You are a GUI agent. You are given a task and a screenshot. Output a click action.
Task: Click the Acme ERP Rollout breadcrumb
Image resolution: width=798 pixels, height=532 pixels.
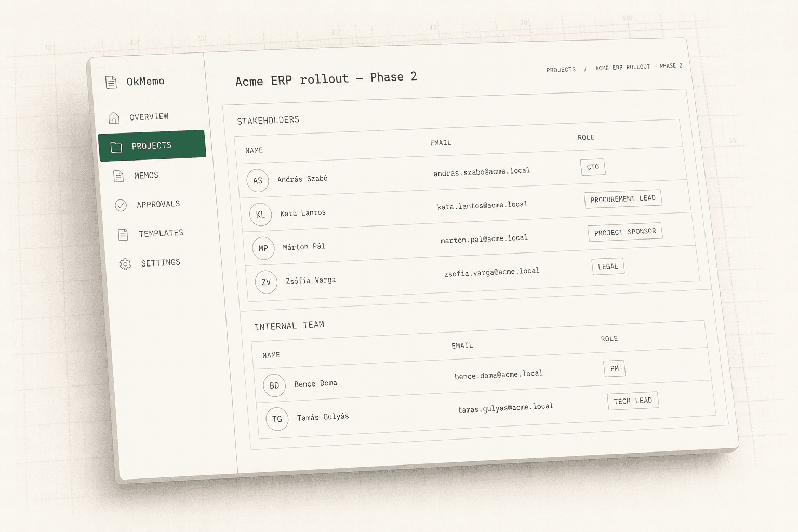[639, 67]
